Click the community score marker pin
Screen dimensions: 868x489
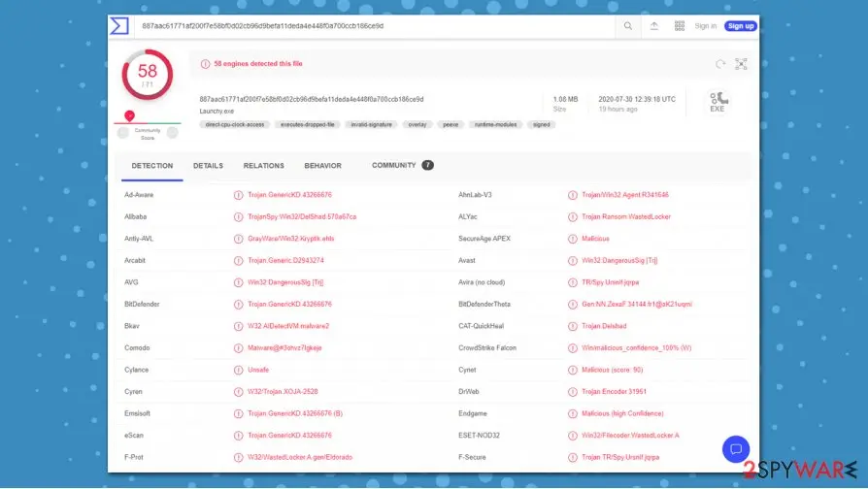129,115
